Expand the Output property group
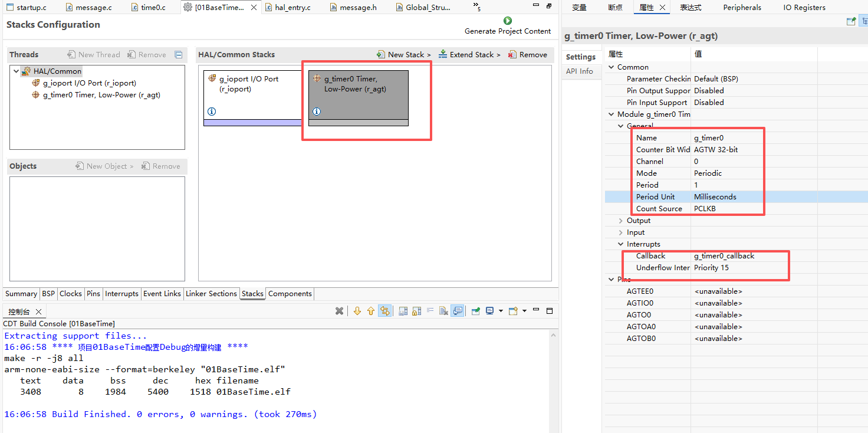The width and height of the screenshot is (868, 433). (x=620, y=221)
